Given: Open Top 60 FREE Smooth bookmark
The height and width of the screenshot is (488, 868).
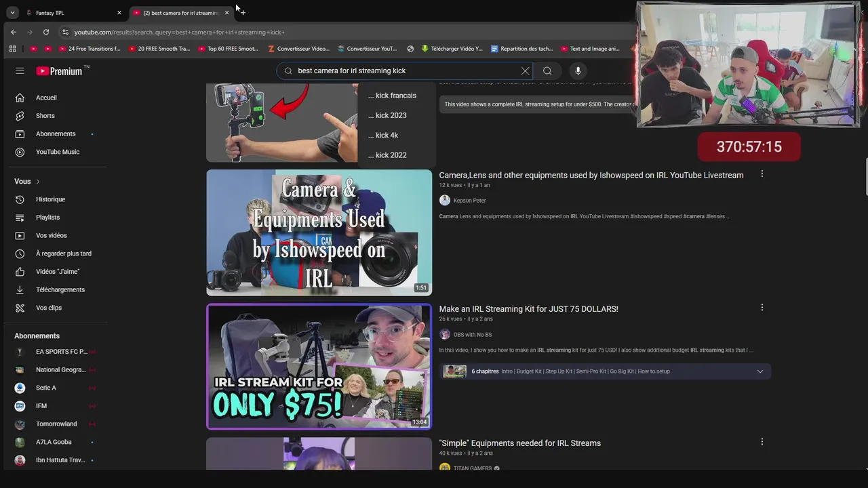Looking at the screenshot, I should (x=229, y=49).
